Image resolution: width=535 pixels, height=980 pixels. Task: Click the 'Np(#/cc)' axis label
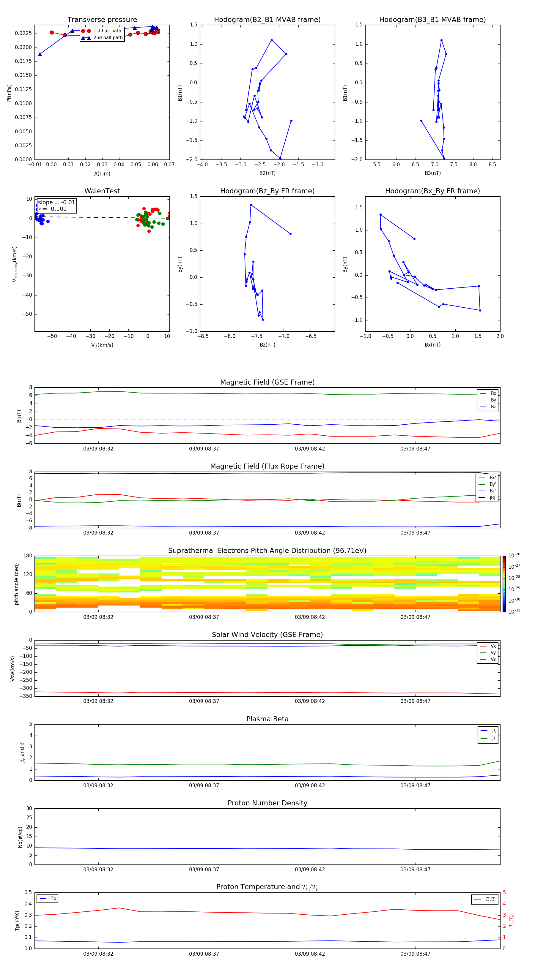click(x=20, y=837)
